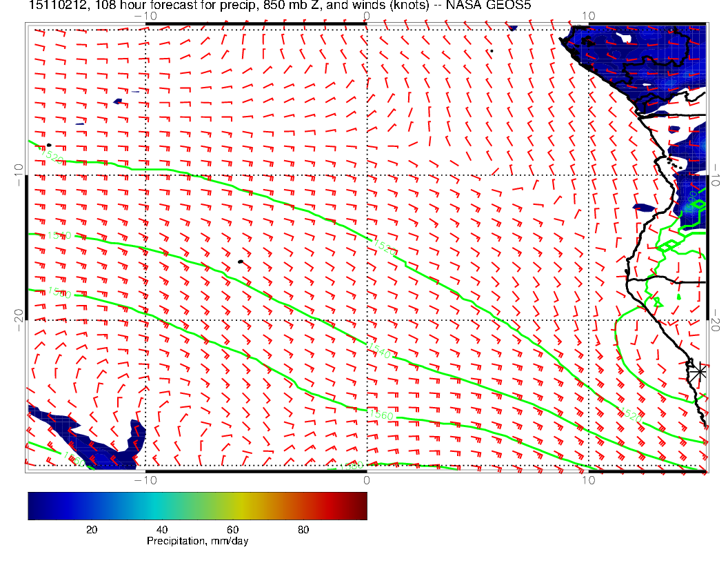Select the 1560 green contour label
Viewport: 728px width, 563px height.
coord(381,415)
